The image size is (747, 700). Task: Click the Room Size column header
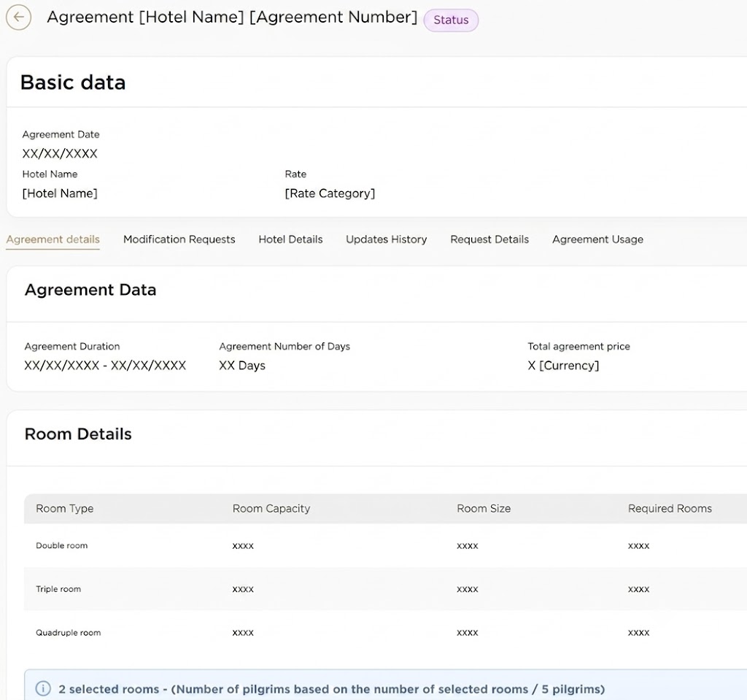click(x=484, y=508)
